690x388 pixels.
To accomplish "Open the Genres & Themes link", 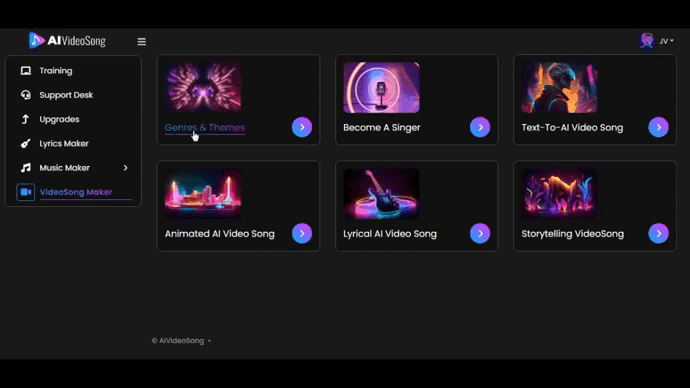I will [x=205, y=128].
